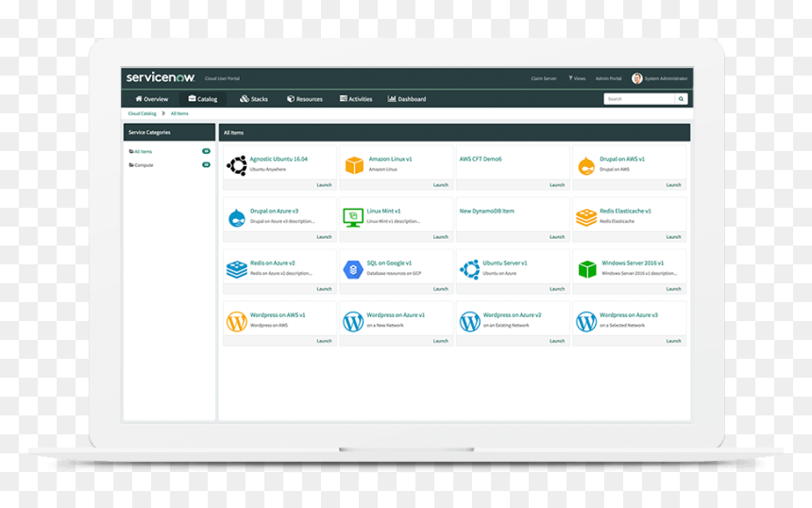812x508 pixels.
Task: Go to the Admin Portal
Action: coord(608,78)
